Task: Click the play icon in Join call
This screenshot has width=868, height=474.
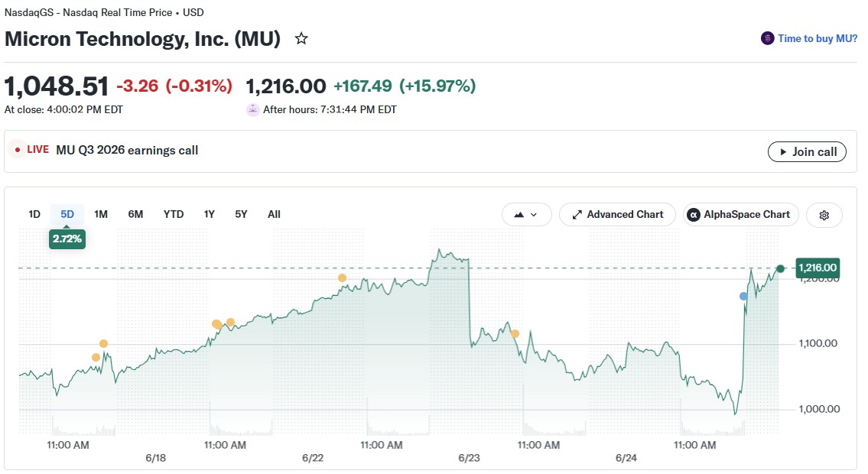Action: (x=783, y=152)
